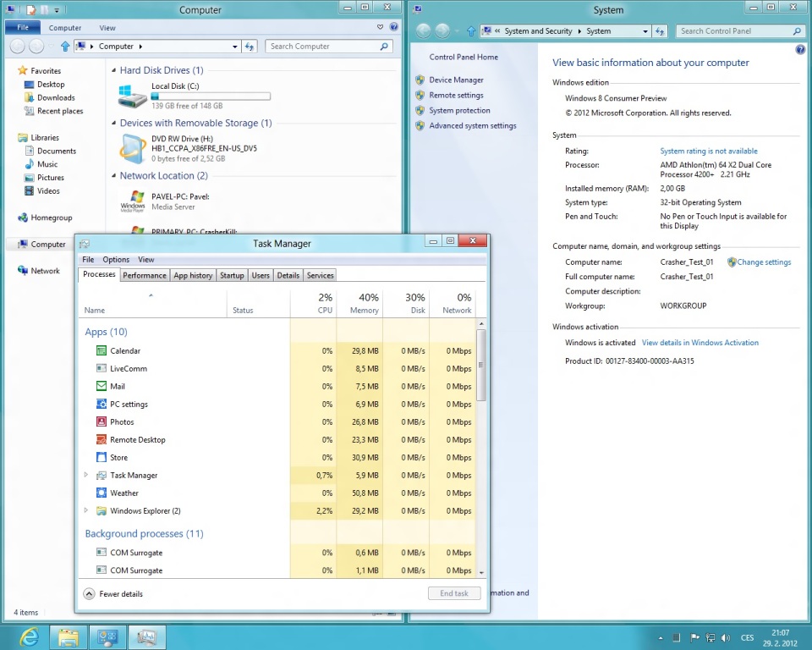This screenshot has height=650, width=812.
Task: Click the Photos app icon in Task Manager
Action: pos(101,422)
